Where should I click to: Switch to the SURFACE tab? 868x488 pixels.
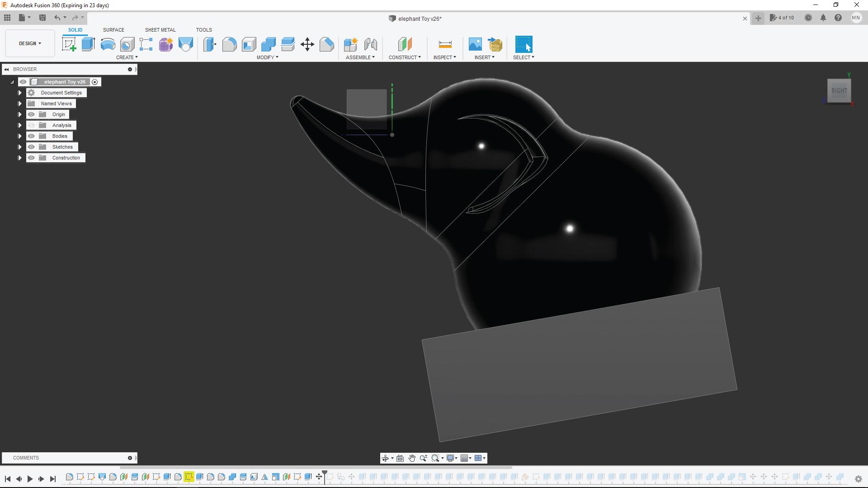coord(113,30)
